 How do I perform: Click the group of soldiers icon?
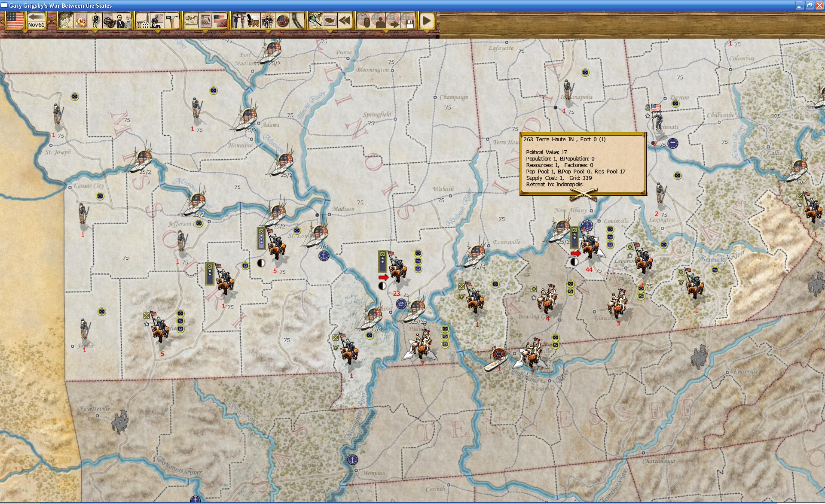pyautogui.click(x=268, y=20)
